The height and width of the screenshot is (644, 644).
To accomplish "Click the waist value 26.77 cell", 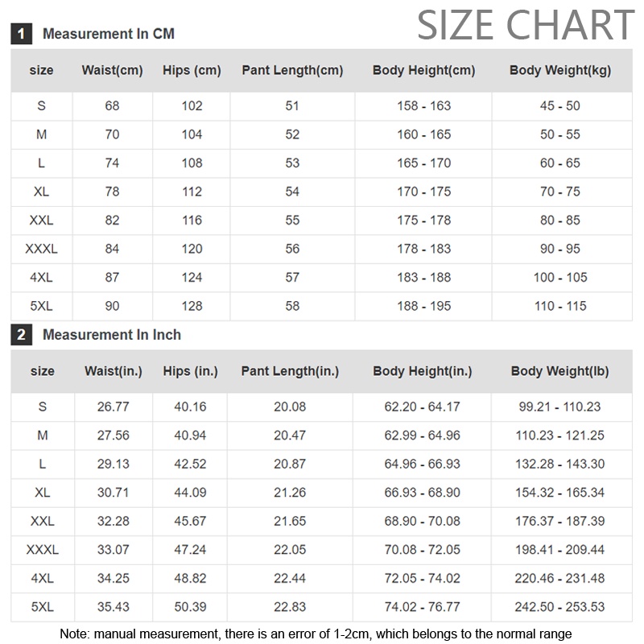I will tap(114, 407).
